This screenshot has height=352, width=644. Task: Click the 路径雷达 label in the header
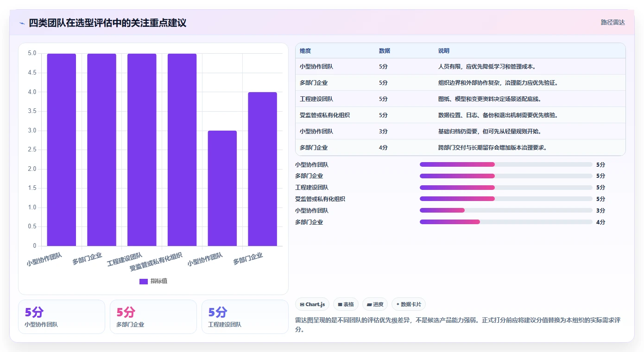click(613, 22)
